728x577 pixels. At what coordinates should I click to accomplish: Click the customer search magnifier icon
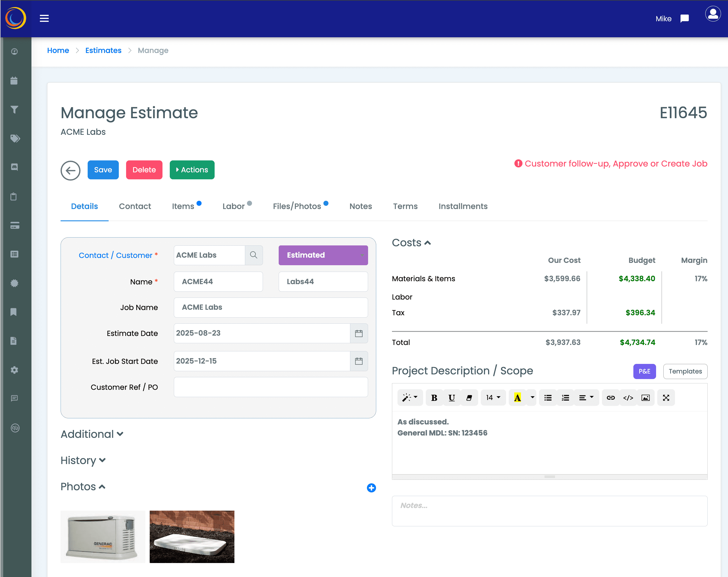pyautogui.click(x=254, y=255)
